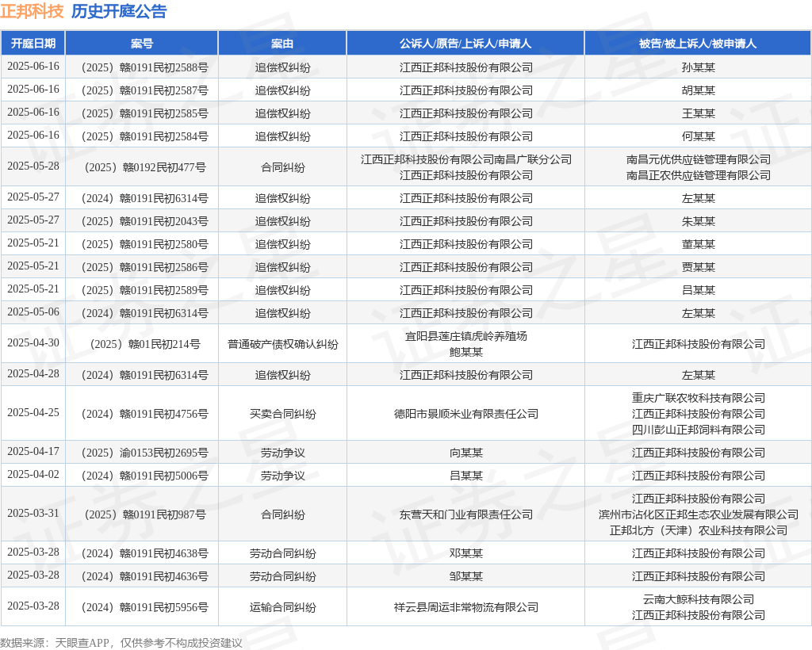This screenshot has height=650, width=812.
Task: Click plaintiff 祥云县周运非常物流有限公司
Action: tap(466, 607)
